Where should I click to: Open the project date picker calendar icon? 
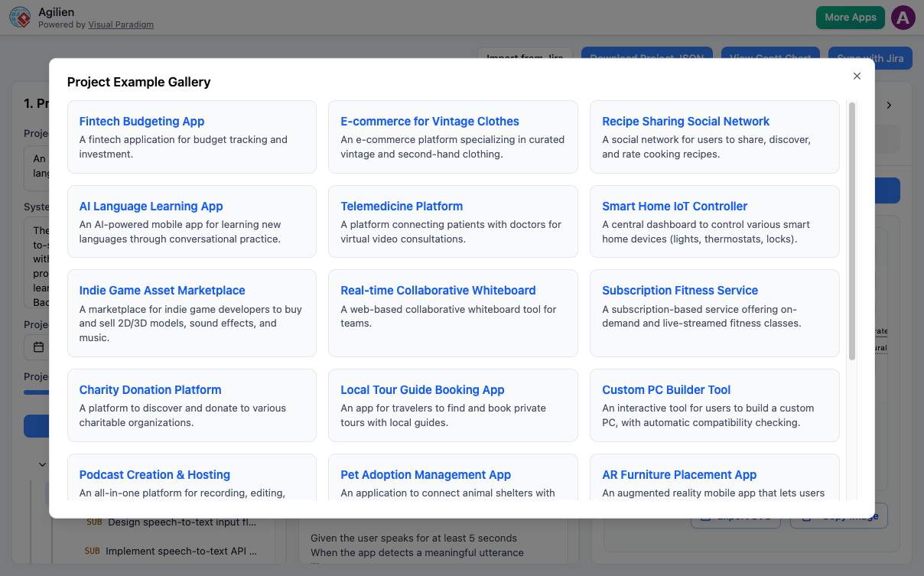39,347
